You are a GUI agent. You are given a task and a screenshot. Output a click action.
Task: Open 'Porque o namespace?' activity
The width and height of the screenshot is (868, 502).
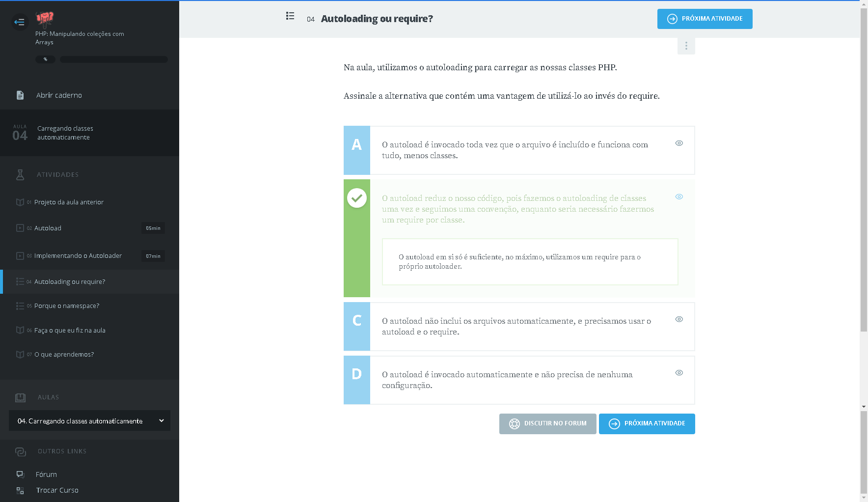click(67, 306)
